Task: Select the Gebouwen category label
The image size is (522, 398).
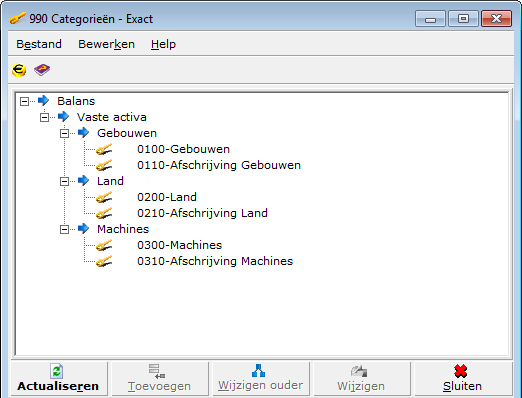Action: [127, 133]
